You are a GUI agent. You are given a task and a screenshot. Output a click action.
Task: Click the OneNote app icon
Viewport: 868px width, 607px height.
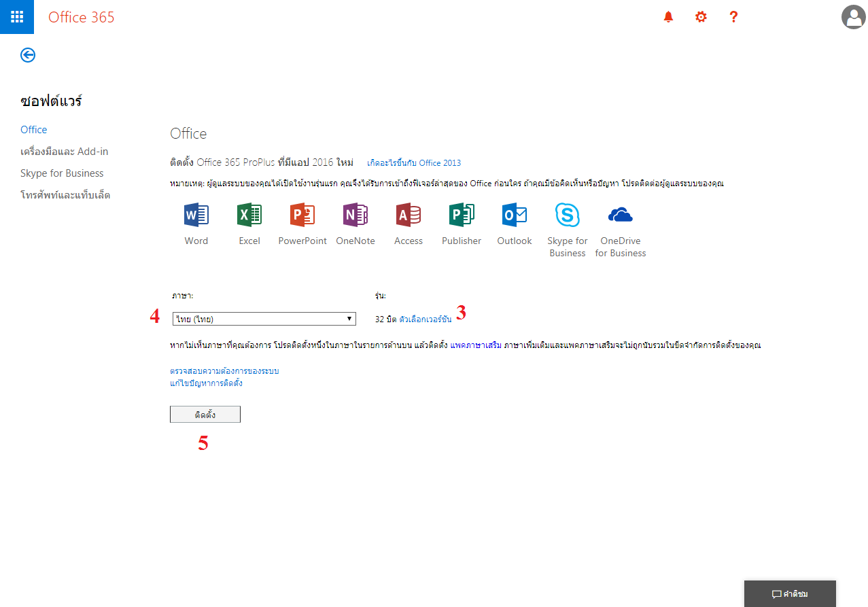pyautogui.click(x=355, y=215)
